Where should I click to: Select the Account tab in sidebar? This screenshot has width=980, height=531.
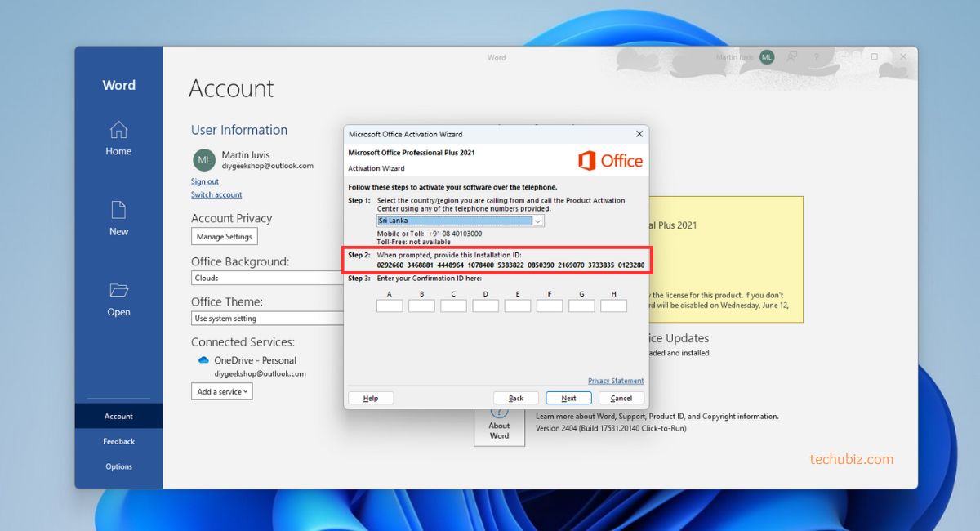118,416
